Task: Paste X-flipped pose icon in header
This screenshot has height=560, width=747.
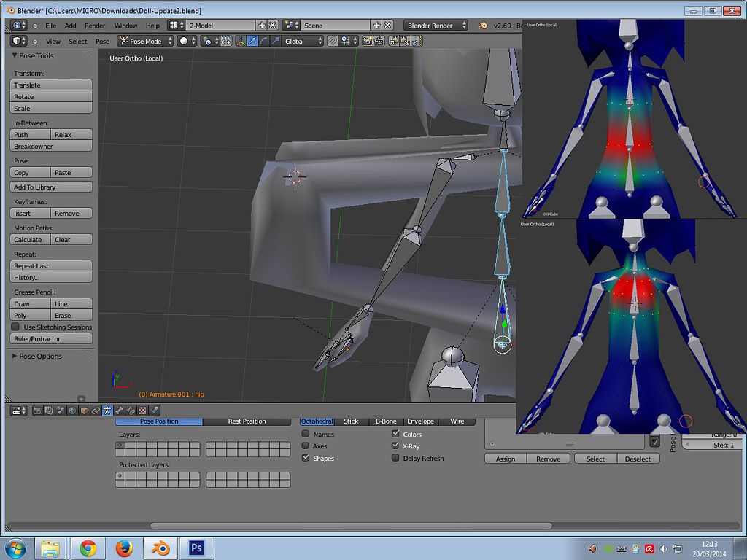Action: pyautogui.click(x=417, y=41)
